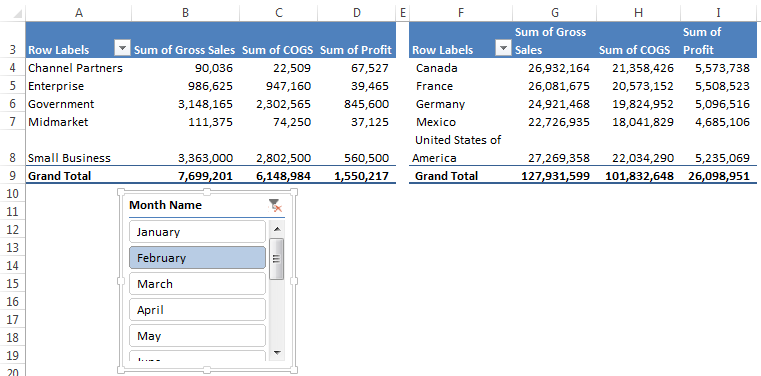Click the Month Name slicer title

(165, 205)
